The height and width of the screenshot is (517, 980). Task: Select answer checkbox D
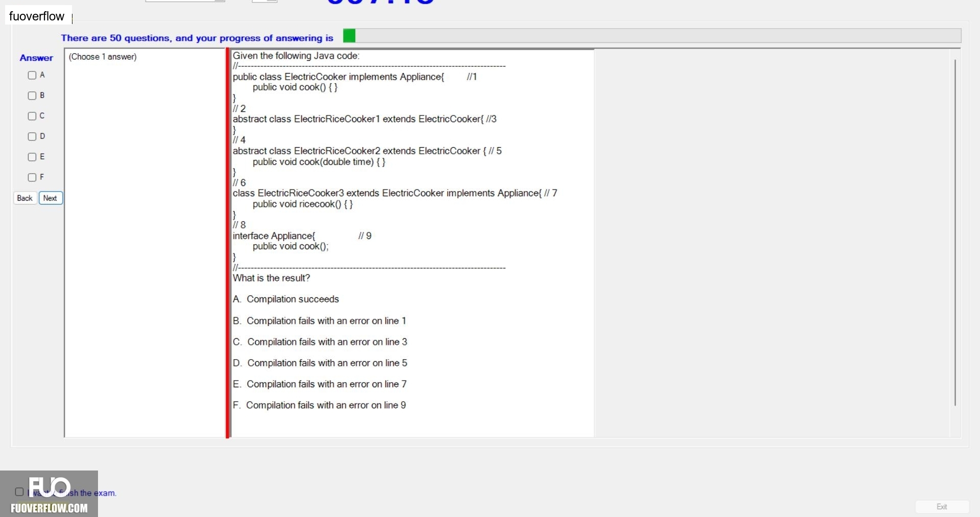(32, 136)
